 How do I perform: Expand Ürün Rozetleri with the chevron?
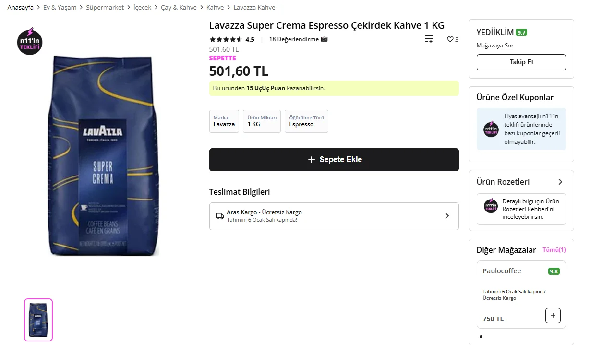coord(560,182)
